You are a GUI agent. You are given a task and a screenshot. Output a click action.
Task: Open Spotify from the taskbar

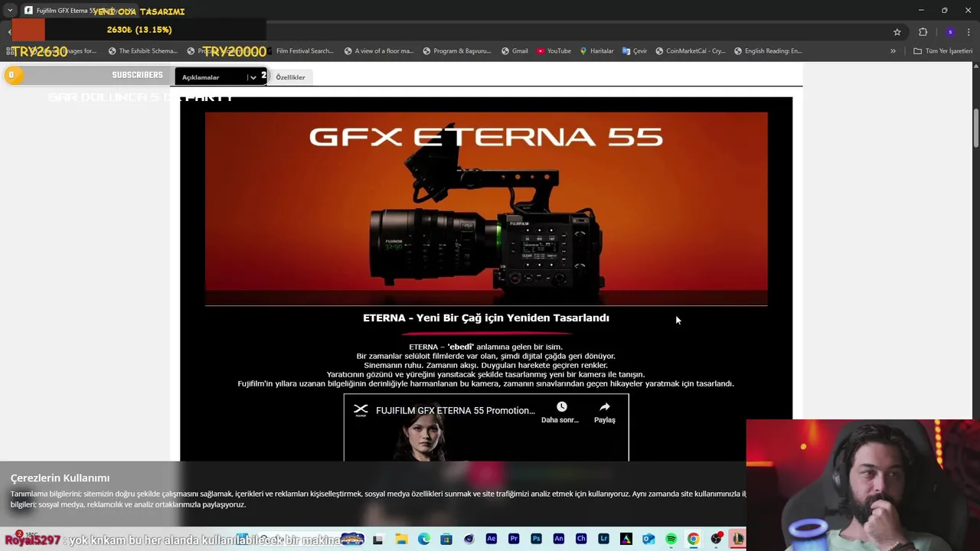tap(671, 540)
